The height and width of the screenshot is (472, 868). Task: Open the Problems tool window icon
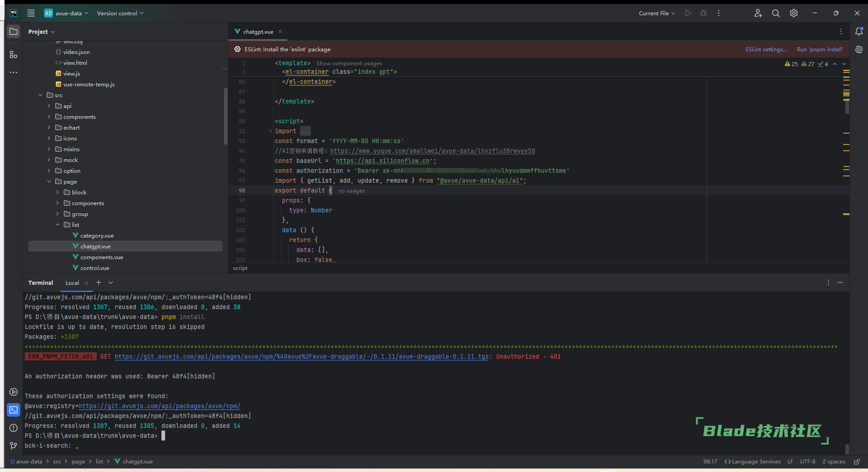(13, 428)
